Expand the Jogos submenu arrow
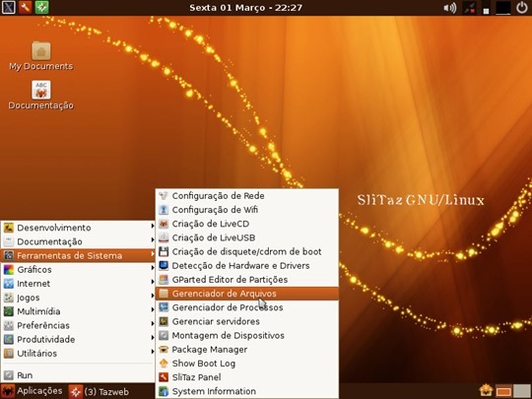The width and height of the screenshot is (532, 399). (153, 296)
